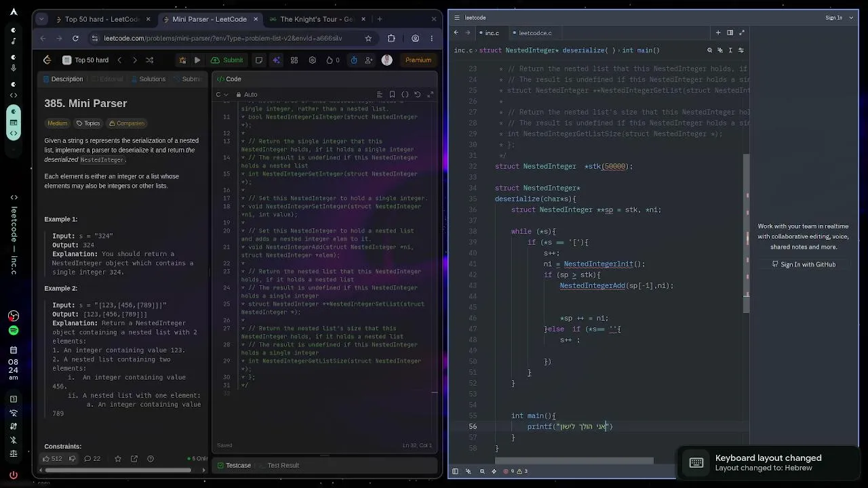
Task: Open the Zed hamburger menu
Action: 456,18
